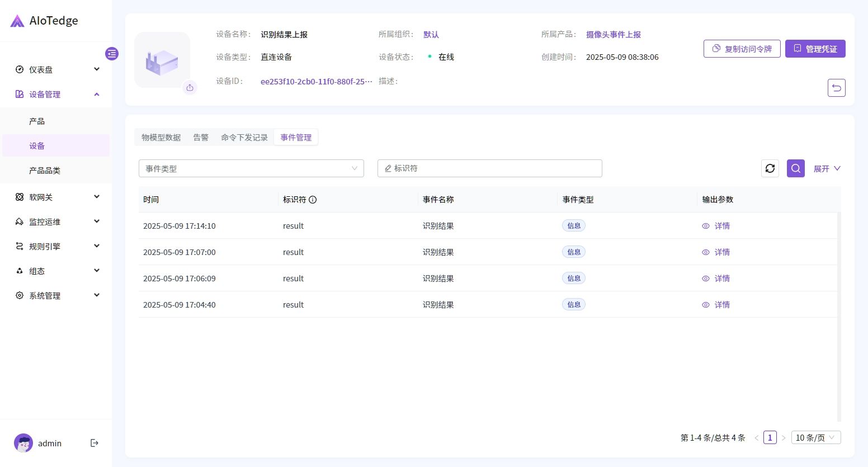Click the 规则引擎 sidebar icon
The height and width of the screenshot is (467, 868).
(20, 246)
